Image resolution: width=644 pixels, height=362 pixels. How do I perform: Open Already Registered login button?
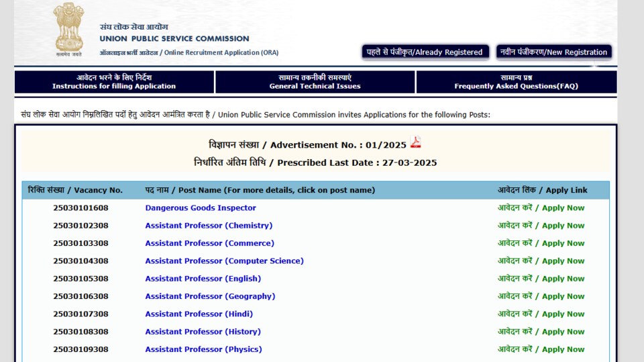[x=425, y=52]
